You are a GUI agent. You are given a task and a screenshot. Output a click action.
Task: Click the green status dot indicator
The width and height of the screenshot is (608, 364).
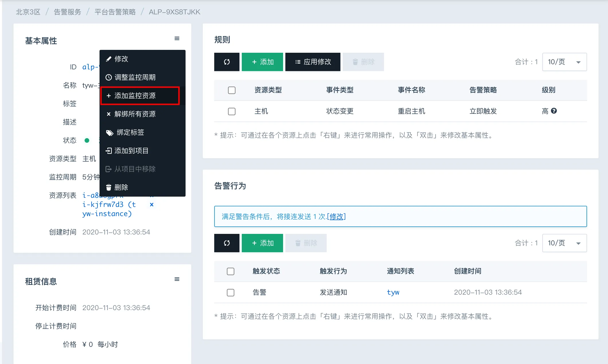87,140
